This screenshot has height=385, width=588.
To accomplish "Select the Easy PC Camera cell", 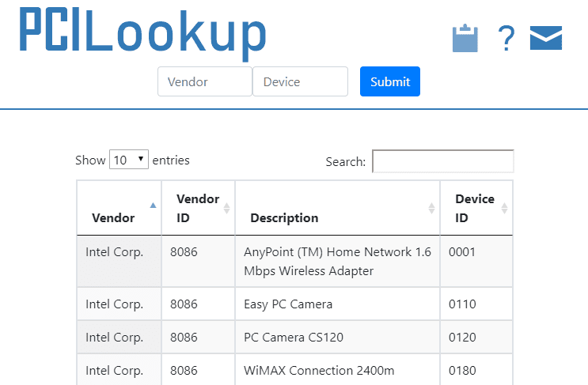I will (x=337, y=304).
